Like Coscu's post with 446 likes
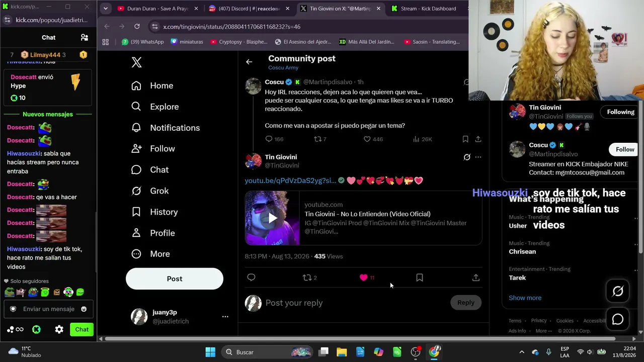 [x=373, y=139]
